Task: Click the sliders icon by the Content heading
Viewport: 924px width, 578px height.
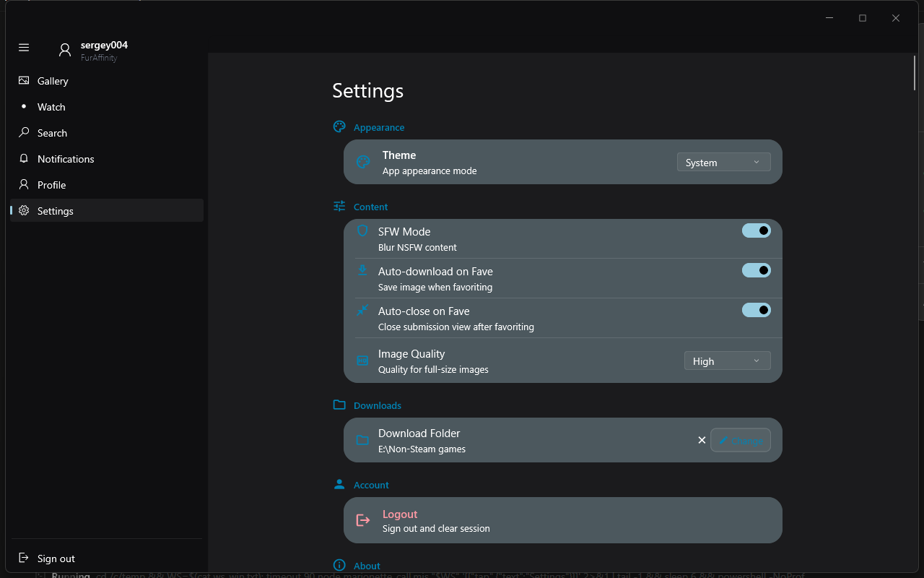Action: (339, 206)
